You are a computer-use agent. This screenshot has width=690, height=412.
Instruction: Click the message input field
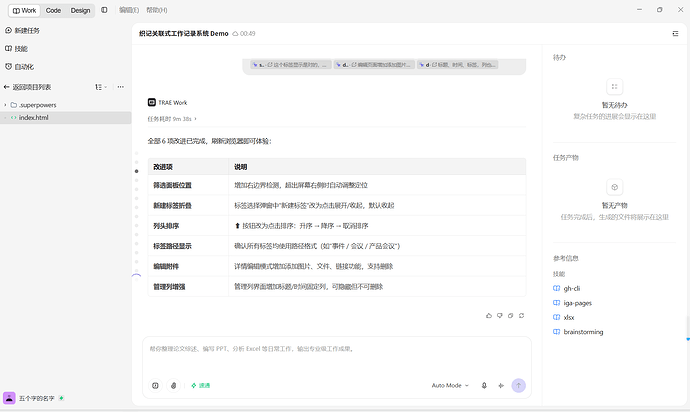pos(337,359)
